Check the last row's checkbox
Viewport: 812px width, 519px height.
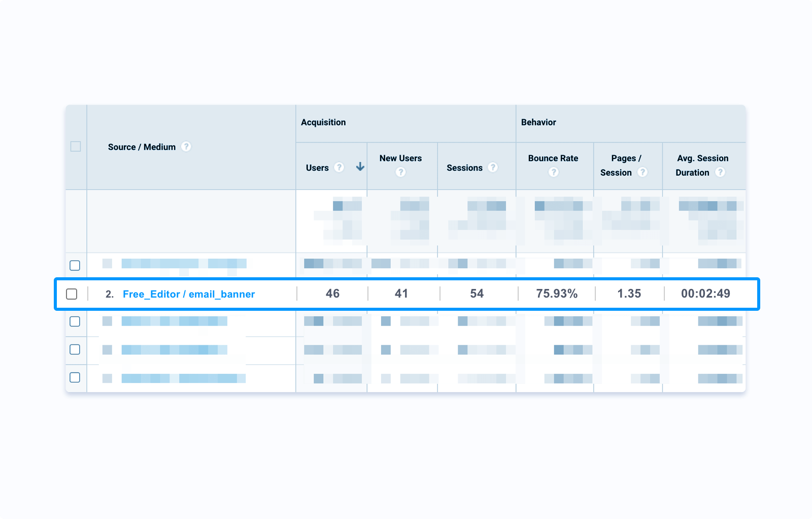click(x=75, y=377)
